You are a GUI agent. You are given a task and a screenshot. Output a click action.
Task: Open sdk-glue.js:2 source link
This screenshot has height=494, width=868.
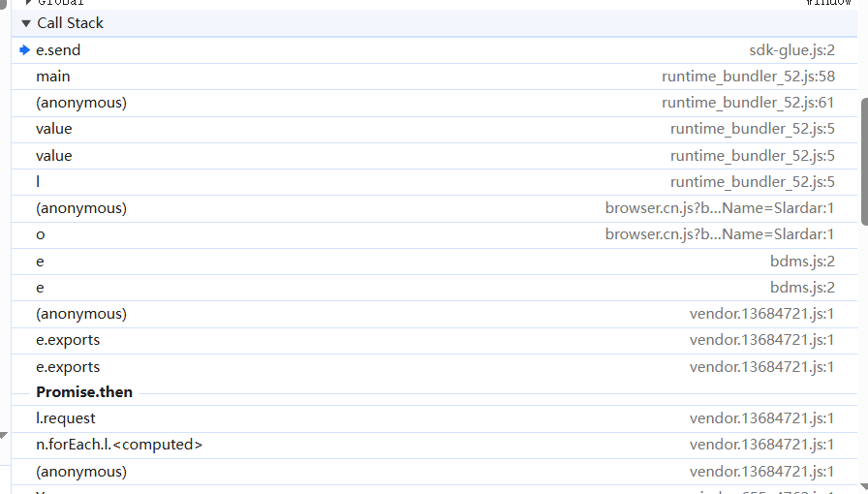(791, 50)
